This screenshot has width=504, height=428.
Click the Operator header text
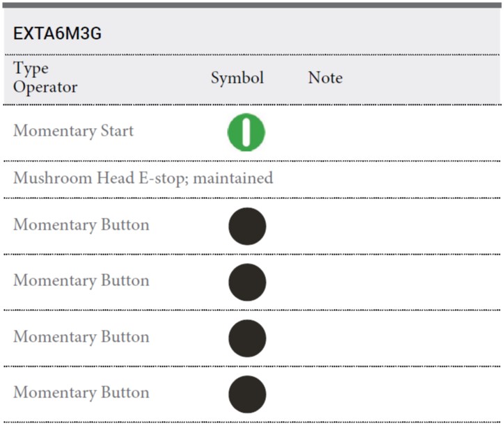click(45, 88)
